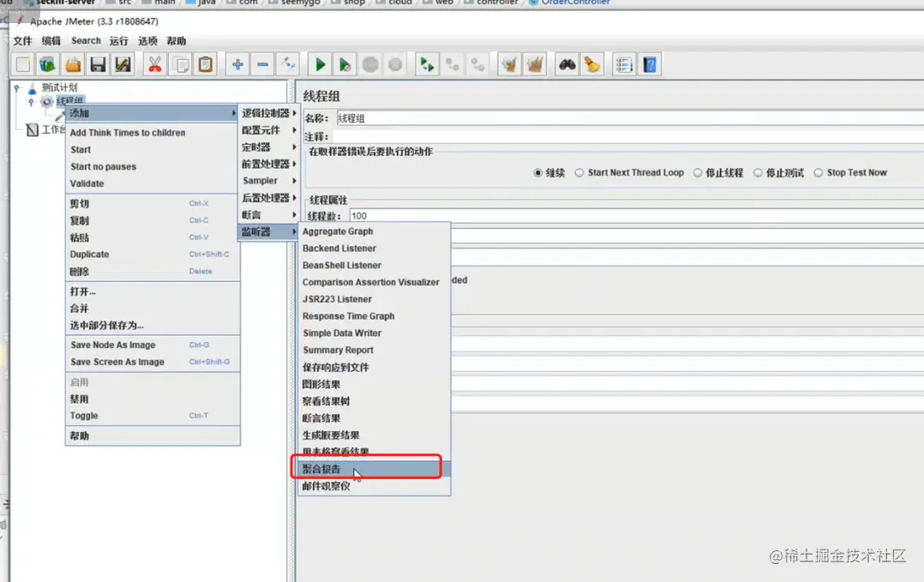Click the Copy toolbar icon

pos(180,64)
